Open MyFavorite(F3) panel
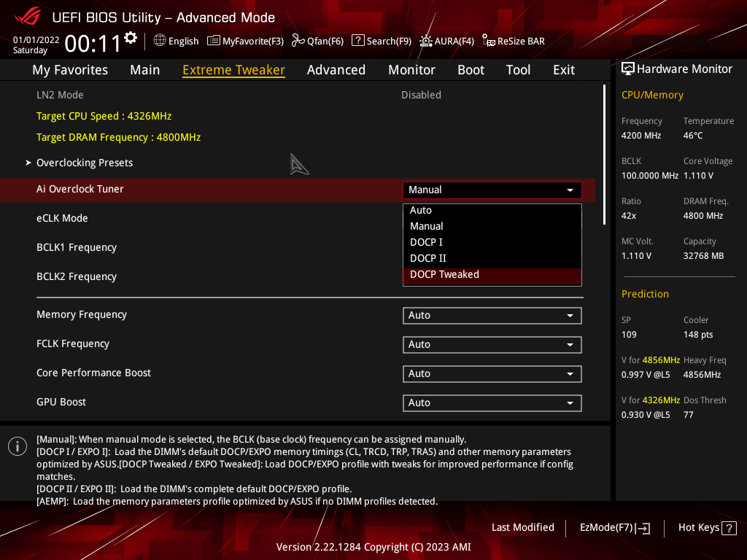 (x=246, y=41)
